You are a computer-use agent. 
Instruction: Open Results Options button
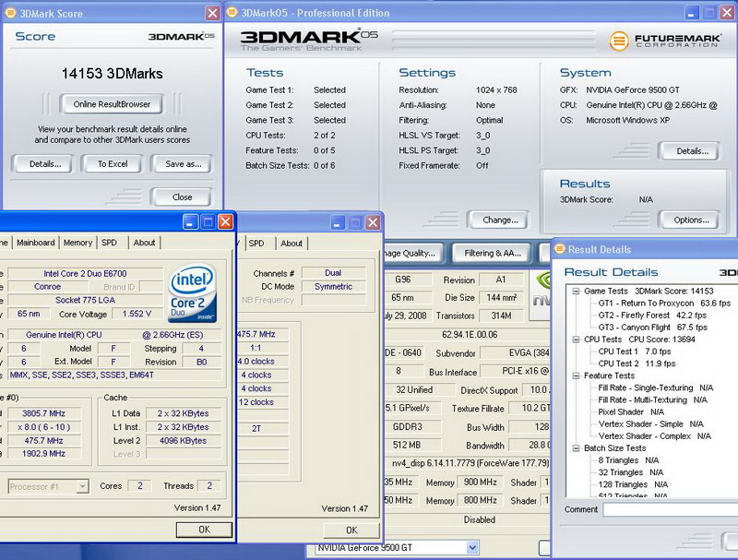click(x=689, y=220)
